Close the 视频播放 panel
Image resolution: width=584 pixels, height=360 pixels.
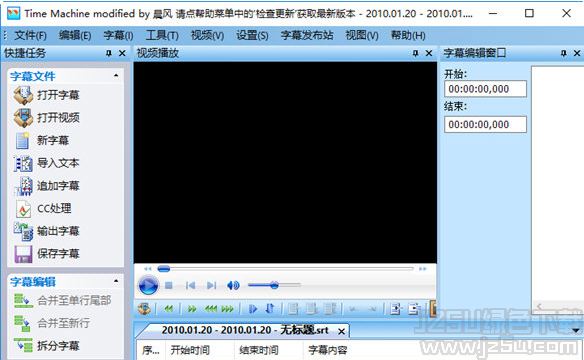tap(429, 53)
